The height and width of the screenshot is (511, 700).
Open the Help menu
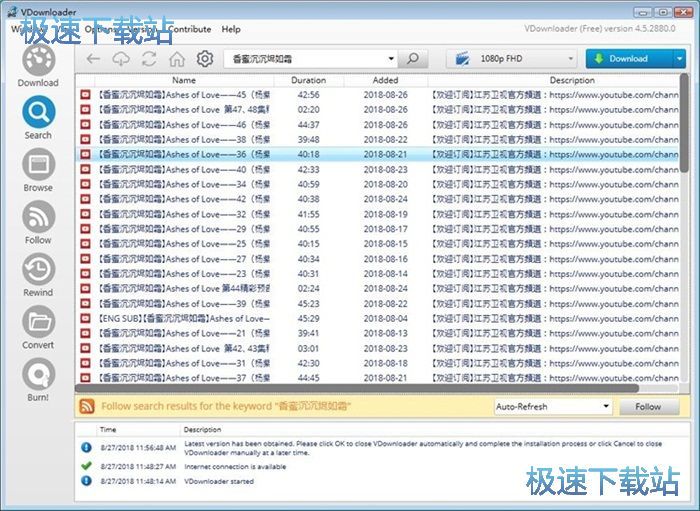tap(231, 29)
